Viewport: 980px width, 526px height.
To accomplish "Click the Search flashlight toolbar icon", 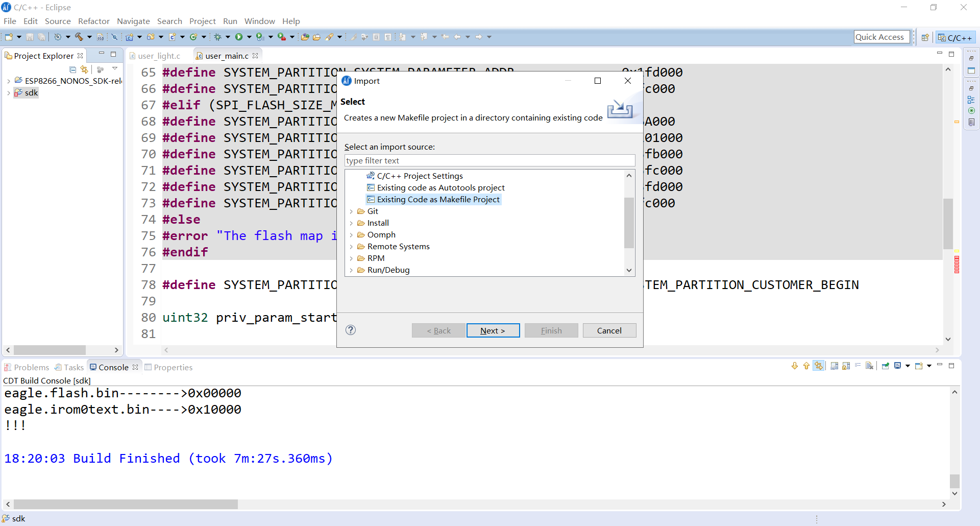I will click(329, 37).
